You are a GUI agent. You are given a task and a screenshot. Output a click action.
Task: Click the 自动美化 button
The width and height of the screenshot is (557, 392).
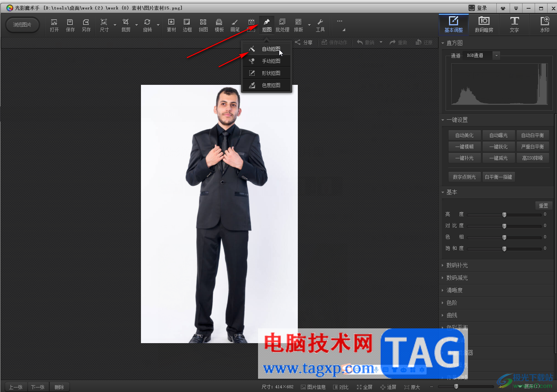(x=465, y=135)
